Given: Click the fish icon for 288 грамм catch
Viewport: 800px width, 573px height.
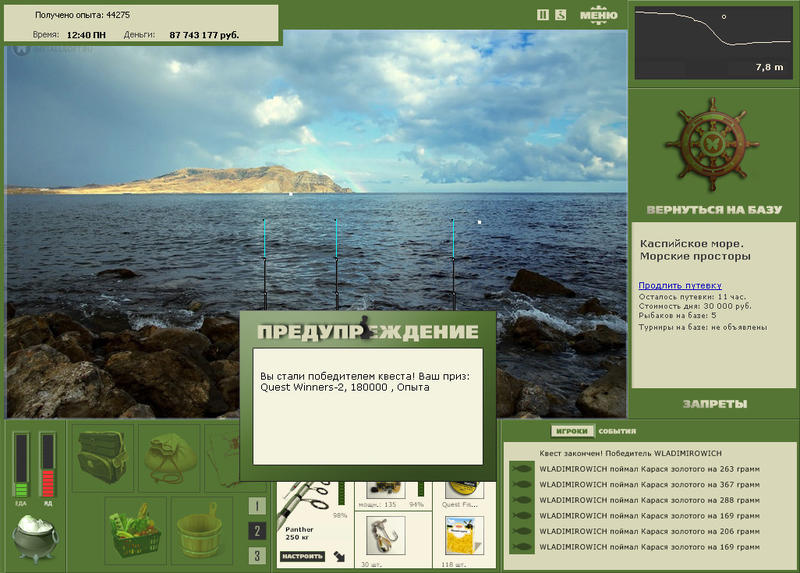Looking at the screenshot, I should (521, 500).
